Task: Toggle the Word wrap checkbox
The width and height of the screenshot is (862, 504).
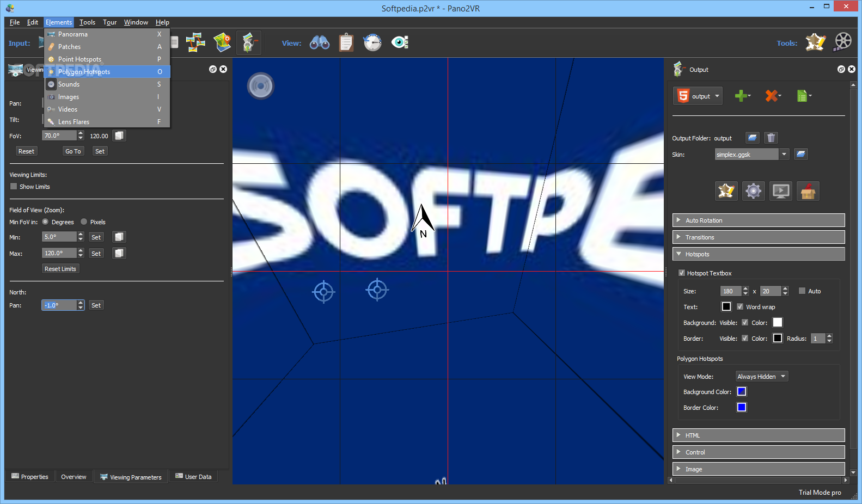Action: pyautogui.click(x=740, y=306)
